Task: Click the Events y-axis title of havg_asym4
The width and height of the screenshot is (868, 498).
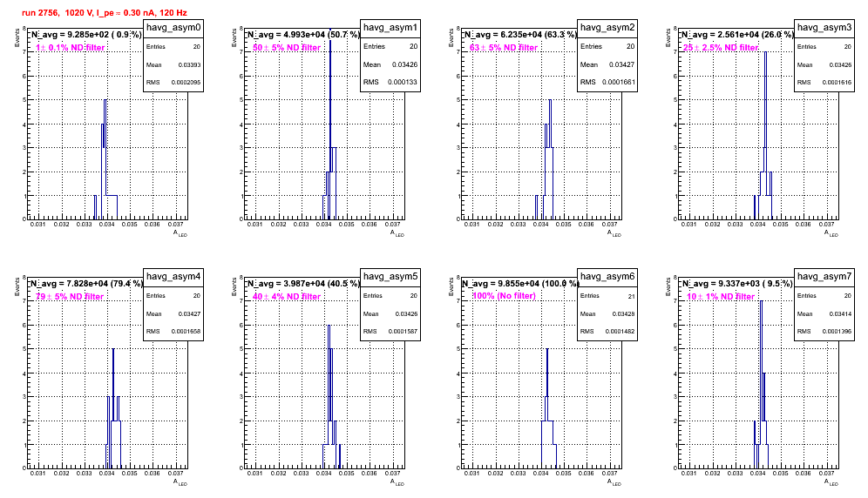Action: point(17,287)
